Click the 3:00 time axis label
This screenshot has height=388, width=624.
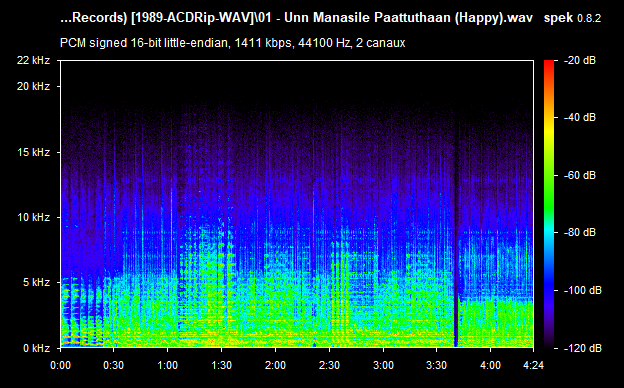[x=383, y=365]
